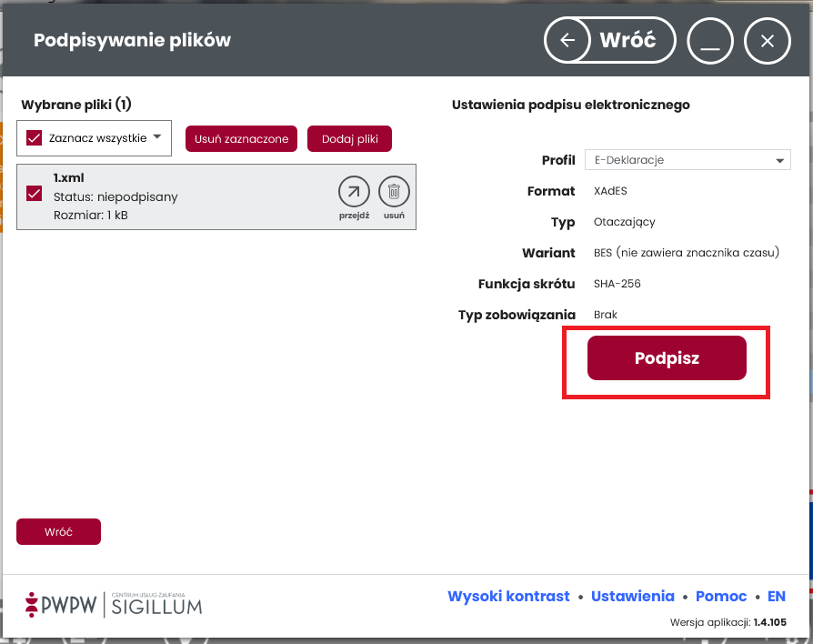Switch language to EN
This screenshot has height=644, width=813.
[x=776, y=597]
